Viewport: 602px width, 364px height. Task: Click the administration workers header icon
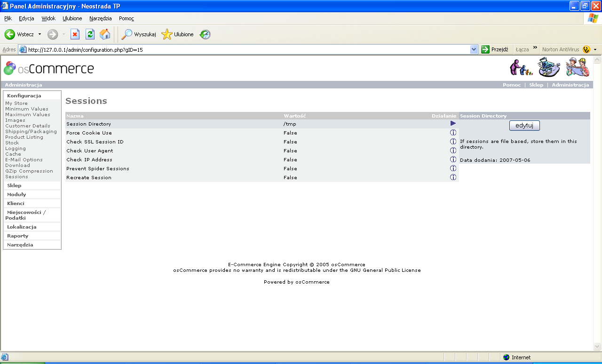(578, 67)
